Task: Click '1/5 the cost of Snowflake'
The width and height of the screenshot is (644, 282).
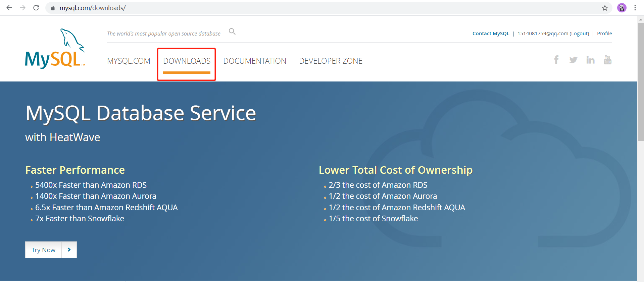Action: tap(373, 219)
